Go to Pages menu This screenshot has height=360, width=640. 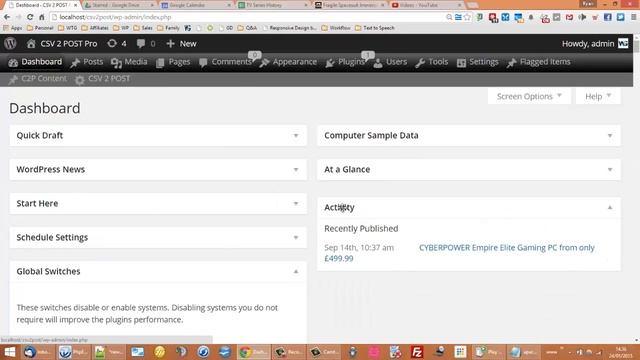point(173,62)
